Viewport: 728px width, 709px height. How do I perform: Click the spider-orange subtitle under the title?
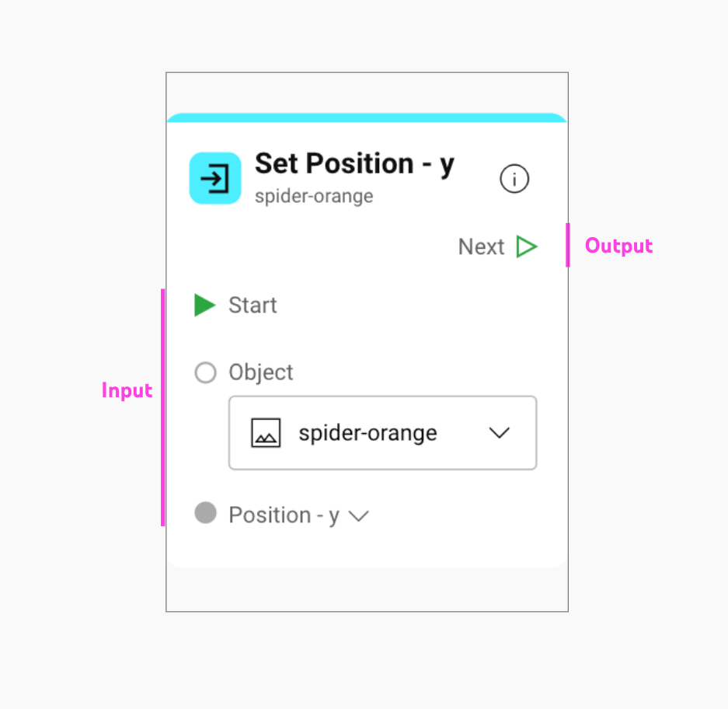coord(314,196)
